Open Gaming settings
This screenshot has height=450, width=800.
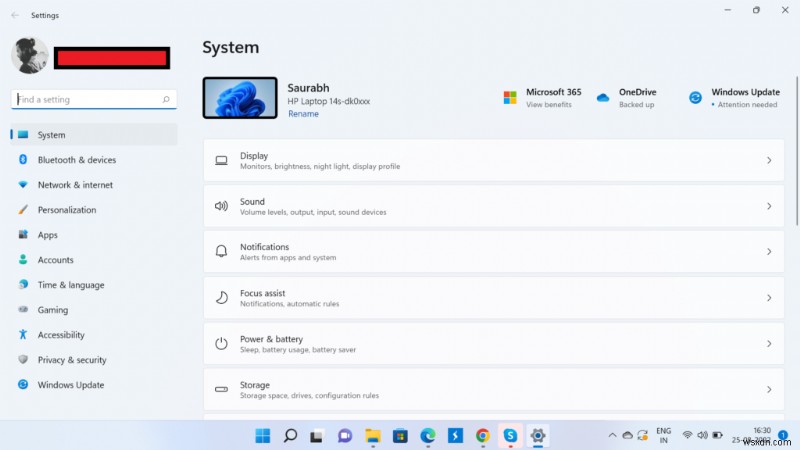point(94,310)
